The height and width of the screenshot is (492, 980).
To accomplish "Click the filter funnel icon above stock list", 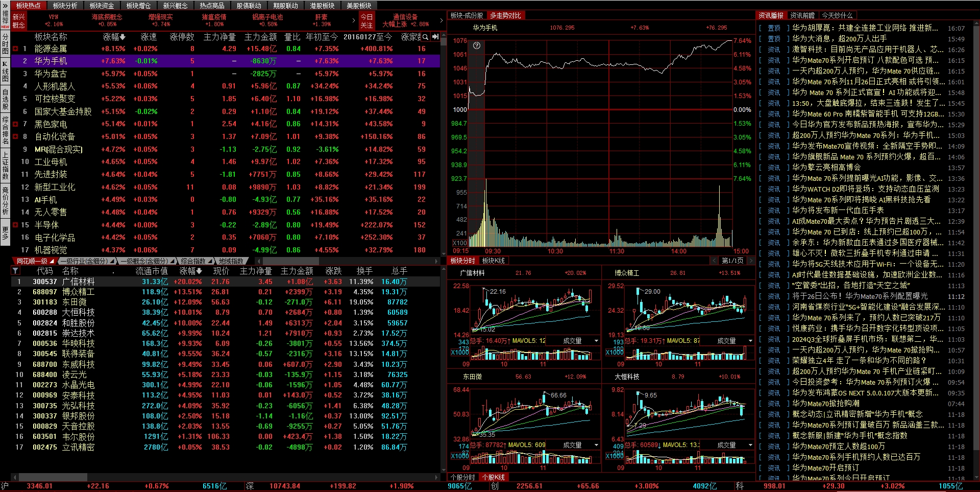I will click(x=15, y=271).
